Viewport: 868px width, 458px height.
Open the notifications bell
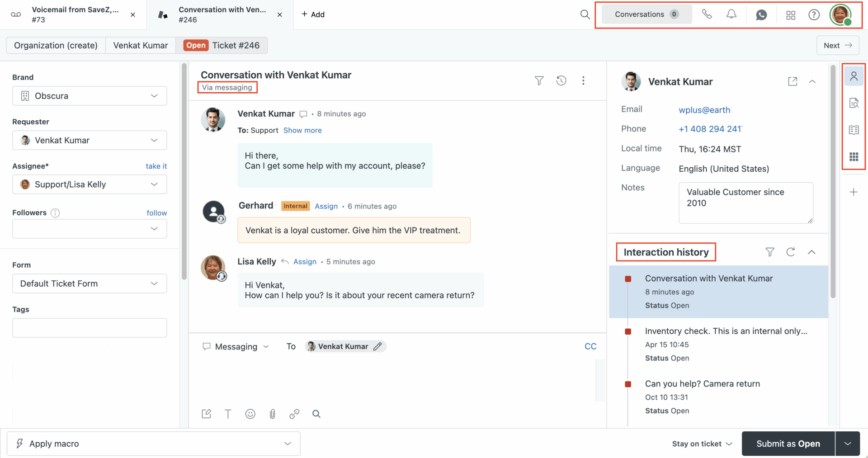[x=731, y=14]
